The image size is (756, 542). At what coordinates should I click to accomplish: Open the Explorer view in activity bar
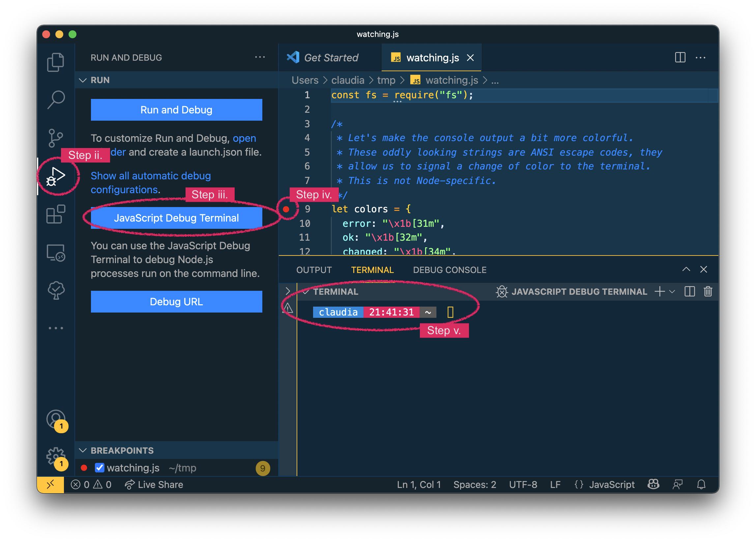pyautogui.click(x=56, y=62)
